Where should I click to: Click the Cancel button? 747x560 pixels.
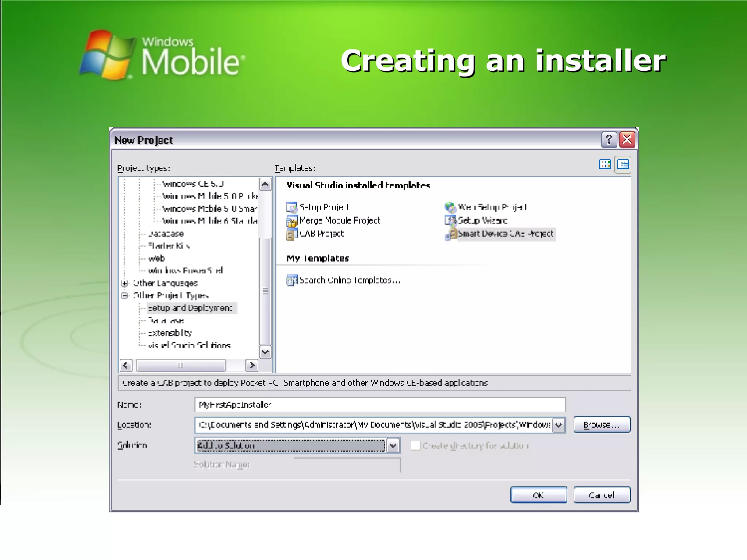[x=602, y=495]
